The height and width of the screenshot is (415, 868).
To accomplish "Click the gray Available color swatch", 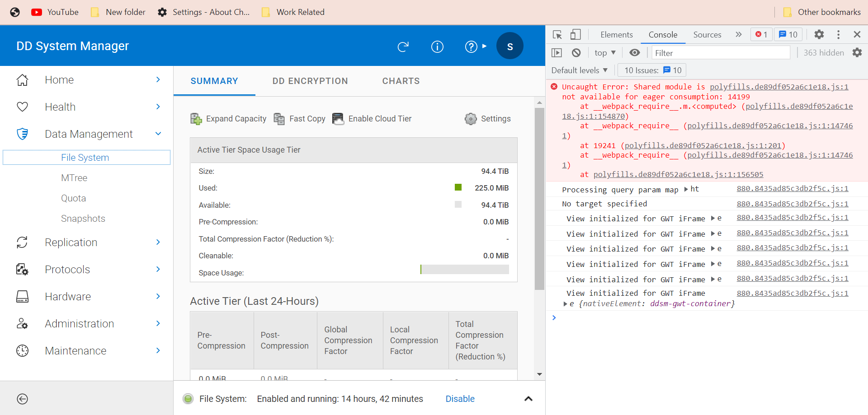I will (x=458, y=205).
